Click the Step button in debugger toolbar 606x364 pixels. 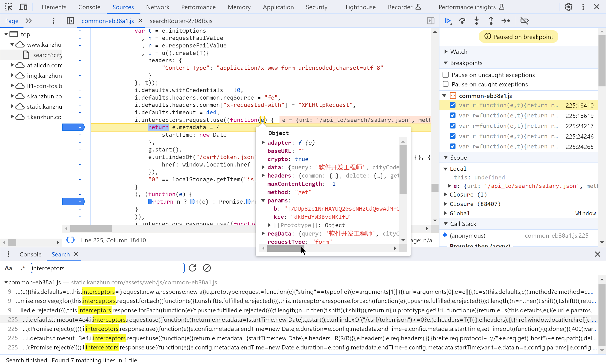(x=506, y=21)
